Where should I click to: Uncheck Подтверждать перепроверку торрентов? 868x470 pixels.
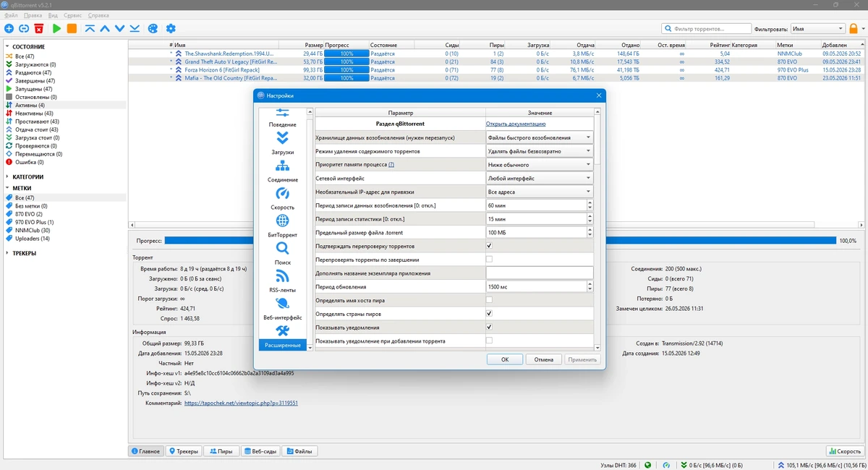pyautogui.click(x=489, y=246)
